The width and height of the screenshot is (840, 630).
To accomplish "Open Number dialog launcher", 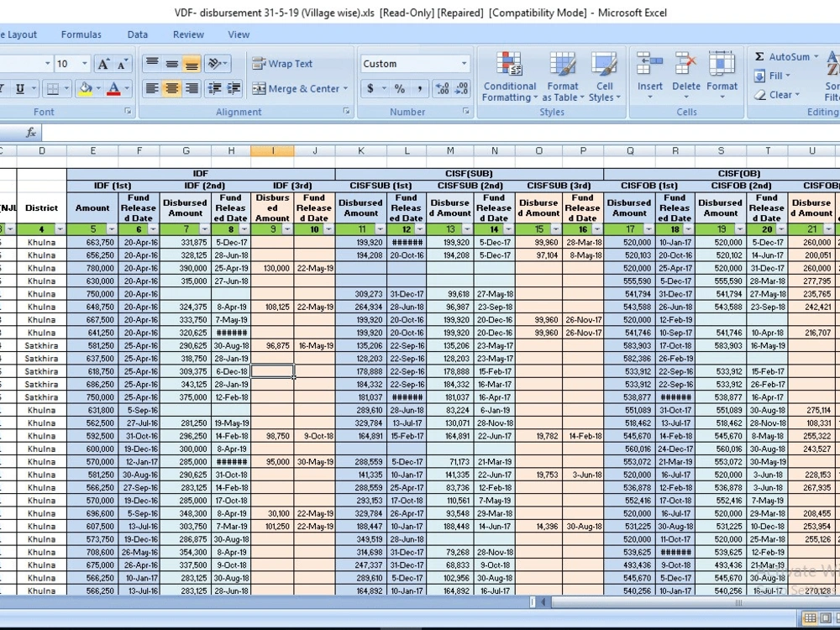I will (465, 111).
